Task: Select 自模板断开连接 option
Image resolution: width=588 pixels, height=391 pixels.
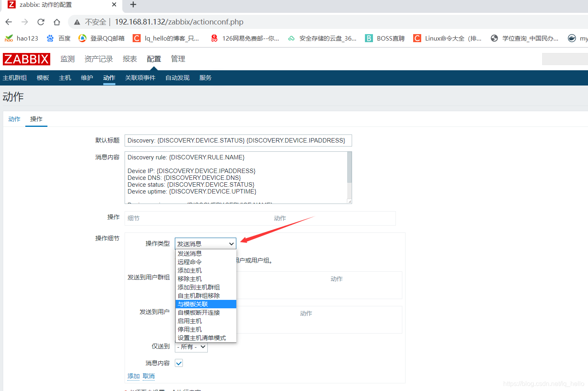Action: (206, 312)
